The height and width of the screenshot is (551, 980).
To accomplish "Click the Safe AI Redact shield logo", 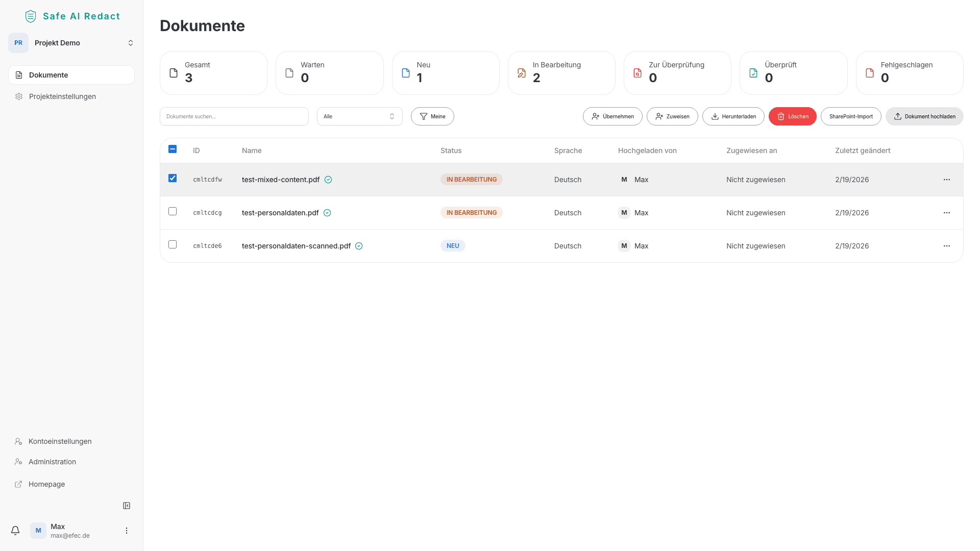I will point(31,16).
